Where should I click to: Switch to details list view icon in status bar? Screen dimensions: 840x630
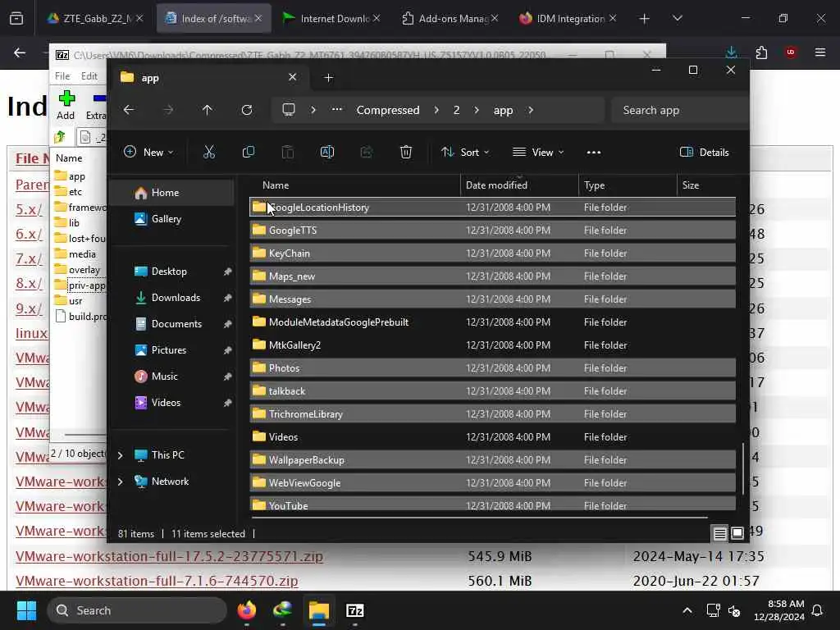coord(719,533)
